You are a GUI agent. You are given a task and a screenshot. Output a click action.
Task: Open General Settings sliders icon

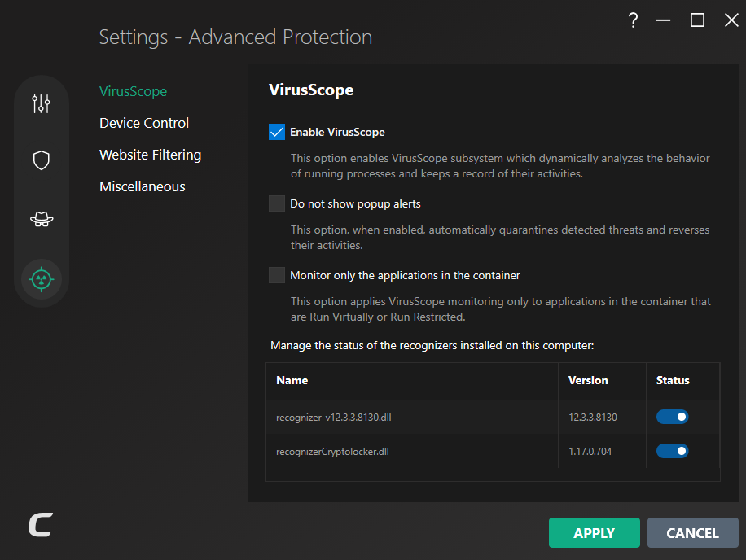tap(41, 103)
